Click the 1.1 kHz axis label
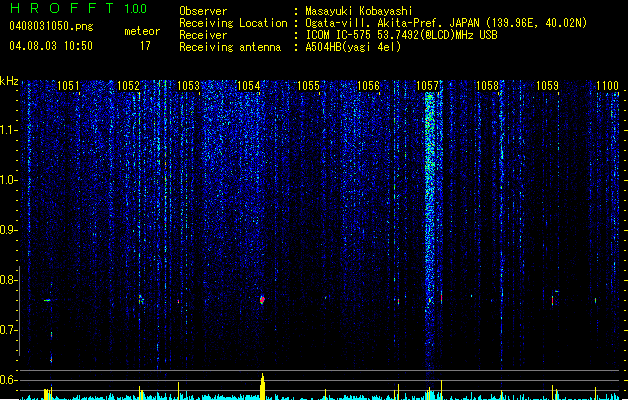Screen dimensions: 629x400 tap(9, 130)
